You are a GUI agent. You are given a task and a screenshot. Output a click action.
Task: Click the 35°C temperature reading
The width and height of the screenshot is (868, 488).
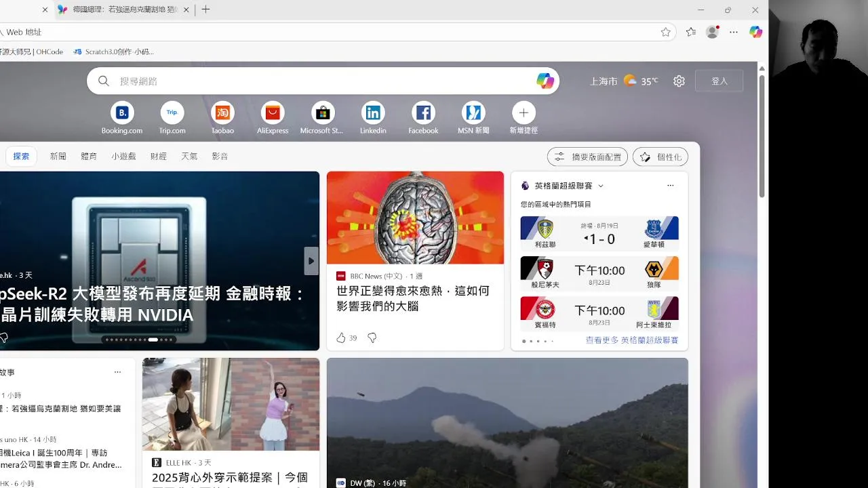pyautogui.click(x=650, y=81)
